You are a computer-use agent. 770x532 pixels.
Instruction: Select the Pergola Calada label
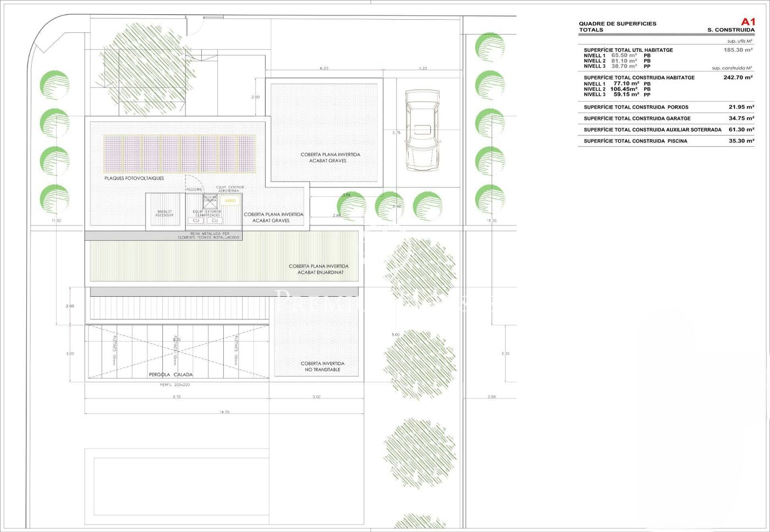pyautogui.click(x=170, y=375)
